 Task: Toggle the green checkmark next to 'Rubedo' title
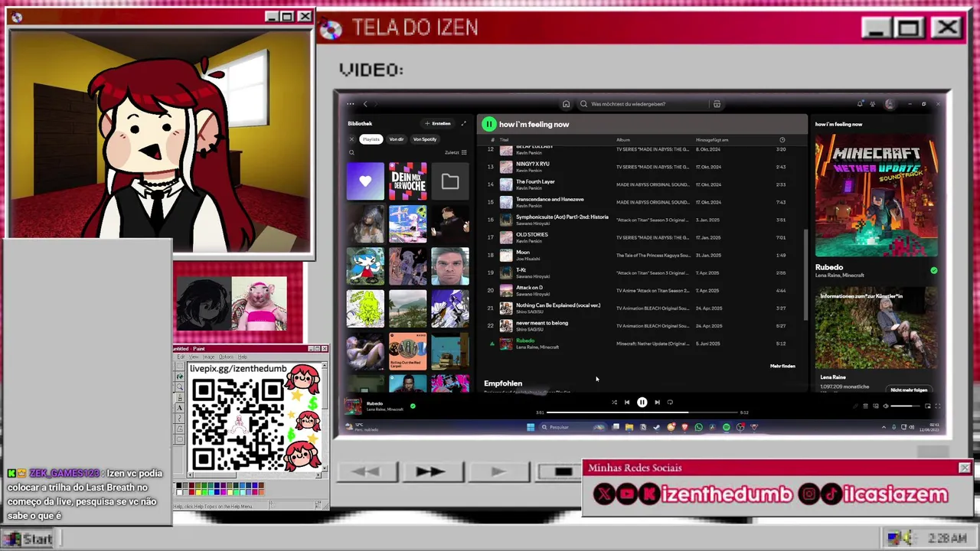tap(933, 270)
